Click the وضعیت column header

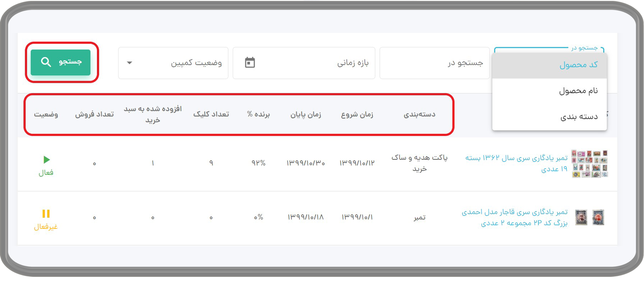(x=46, y=114)
